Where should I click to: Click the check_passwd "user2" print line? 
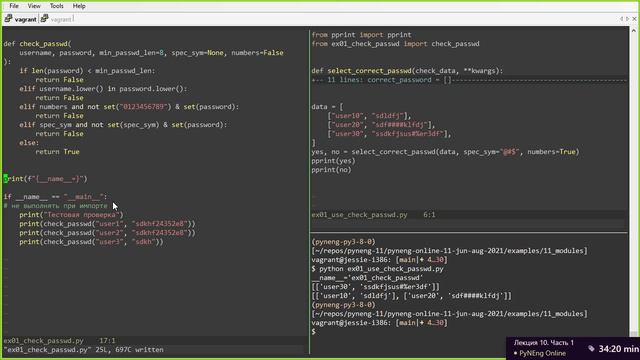[x=107, y=233]
